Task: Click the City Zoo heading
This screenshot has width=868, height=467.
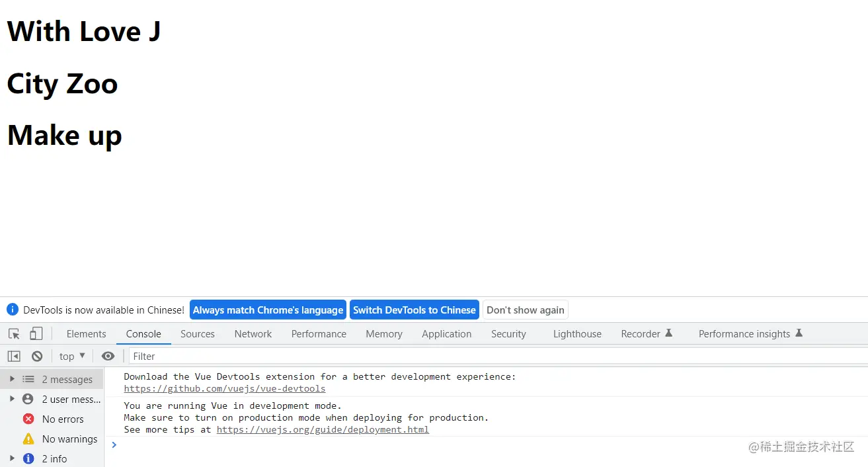Action: coord(62,84)
